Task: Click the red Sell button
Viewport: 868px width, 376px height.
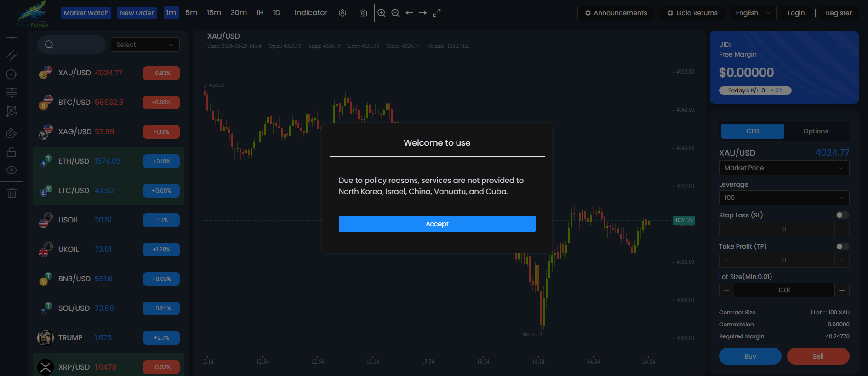Action: click(x=818, y=356)
